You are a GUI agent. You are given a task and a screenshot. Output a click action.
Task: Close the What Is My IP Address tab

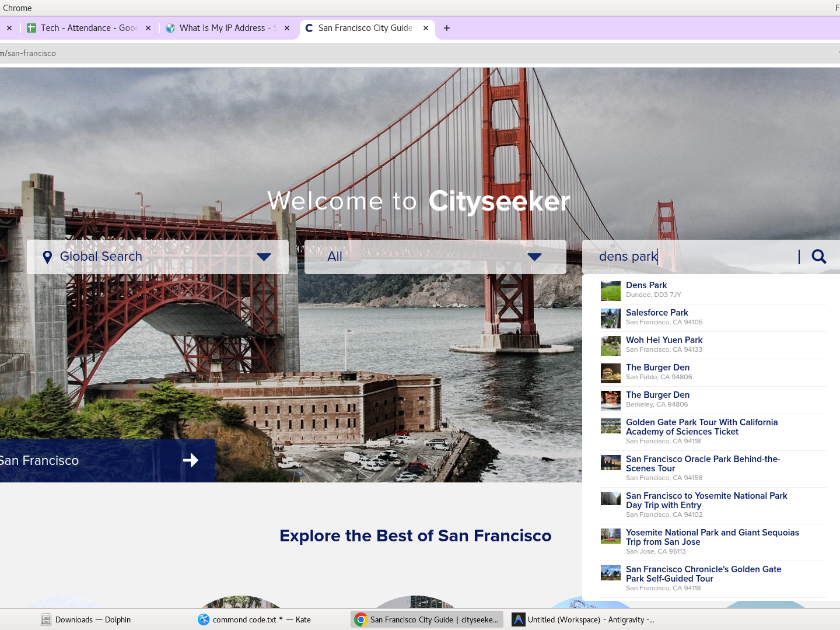click(x=287, y=28)
